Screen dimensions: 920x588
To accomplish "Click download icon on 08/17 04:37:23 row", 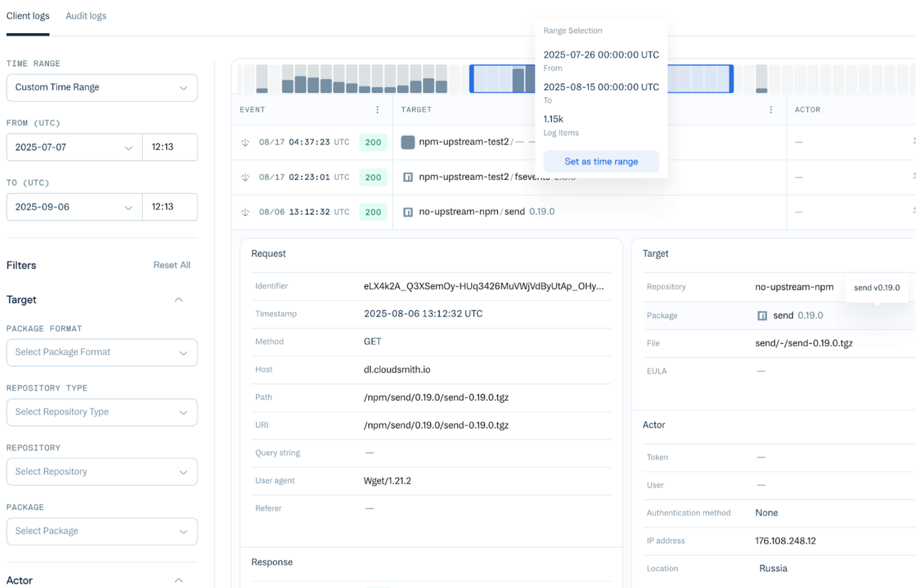I will click(245, 143).
